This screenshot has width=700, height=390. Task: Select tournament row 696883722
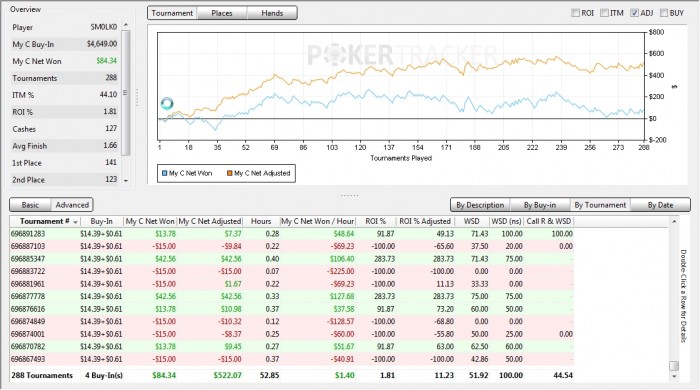pos(292,271)
